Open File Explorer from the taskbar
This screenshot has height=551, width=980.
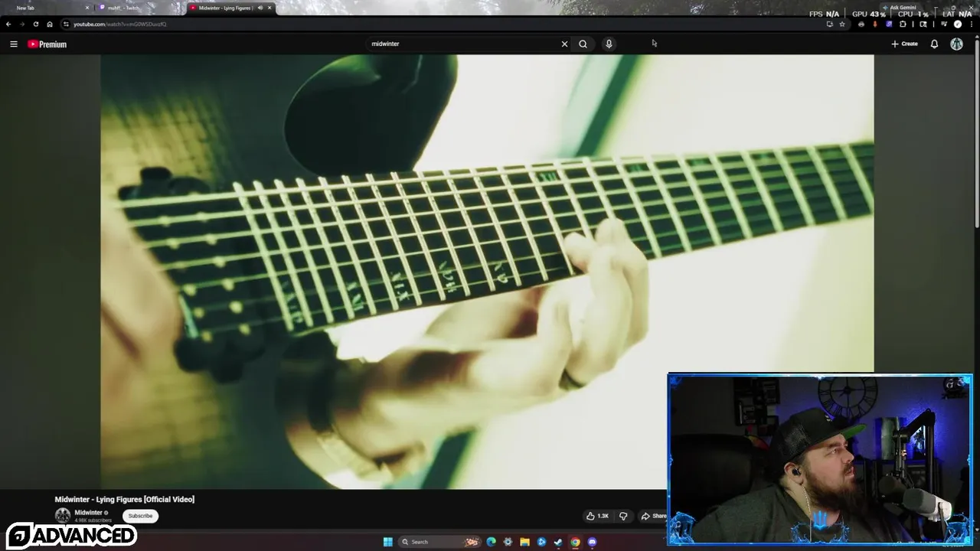(524, 542)
